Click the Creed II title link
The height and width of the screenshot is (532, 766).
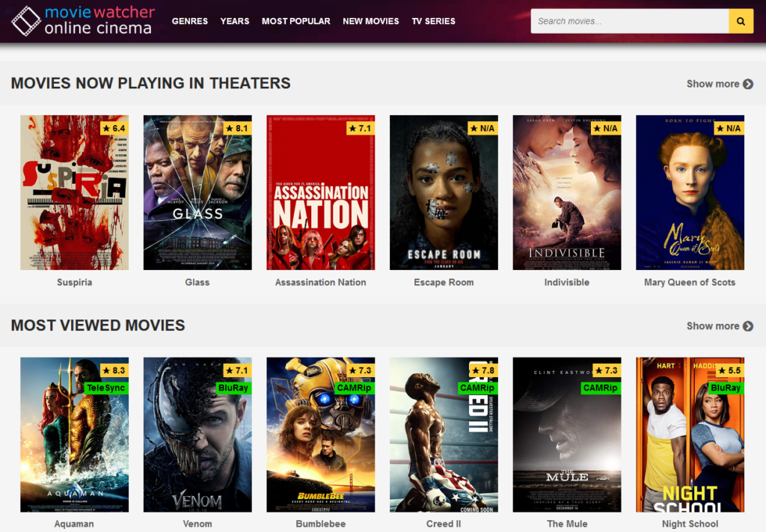[x=444, y=524]
